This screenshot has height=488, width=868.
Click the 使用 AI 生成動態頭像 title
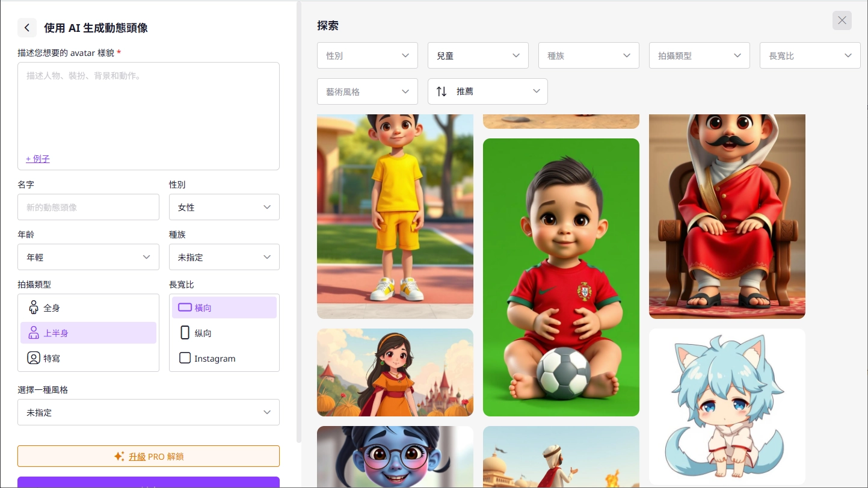pos(96,28)
